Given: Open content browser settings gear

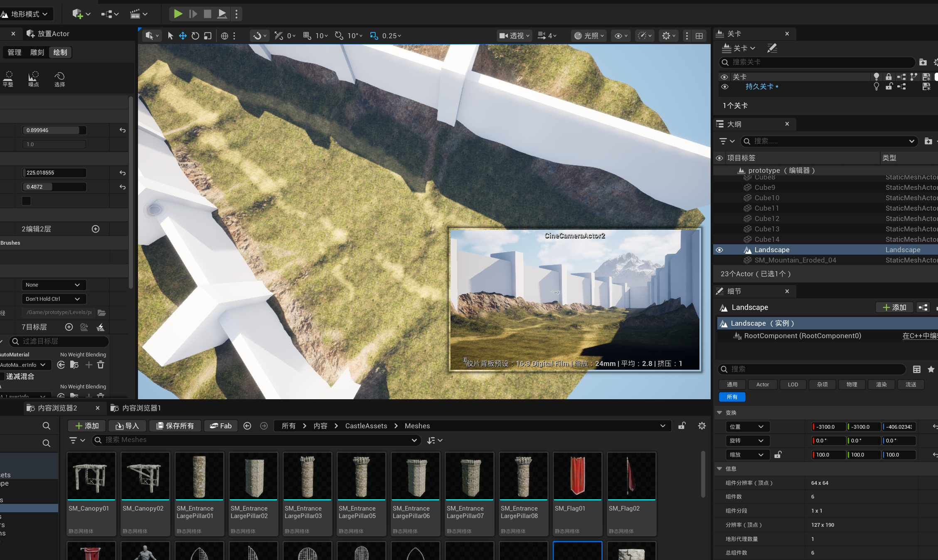Looking at the screenshot, I should (x=702, y=426).
